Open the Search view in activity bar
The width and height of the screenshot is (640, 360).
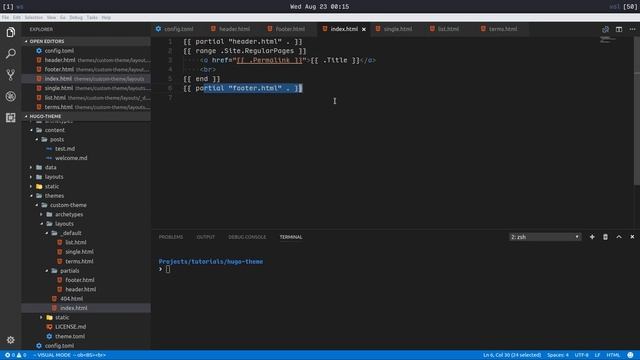11,53
